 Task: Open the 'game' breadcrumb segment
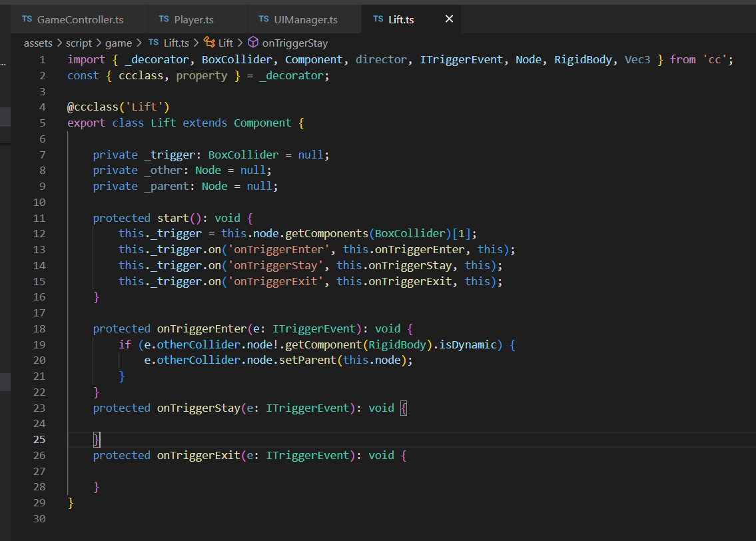point(118,43)
